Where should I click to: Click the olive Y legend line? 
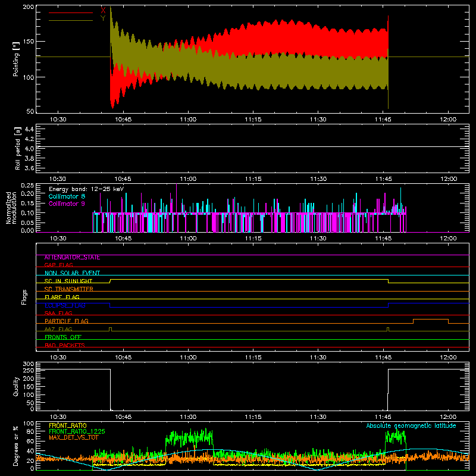71,21
